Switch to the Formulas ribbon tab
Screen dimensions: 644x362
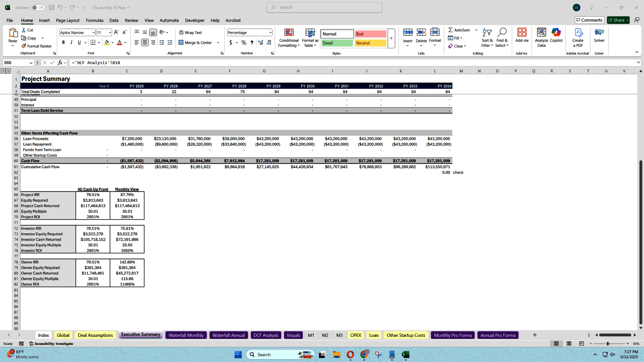click(95, 20)
